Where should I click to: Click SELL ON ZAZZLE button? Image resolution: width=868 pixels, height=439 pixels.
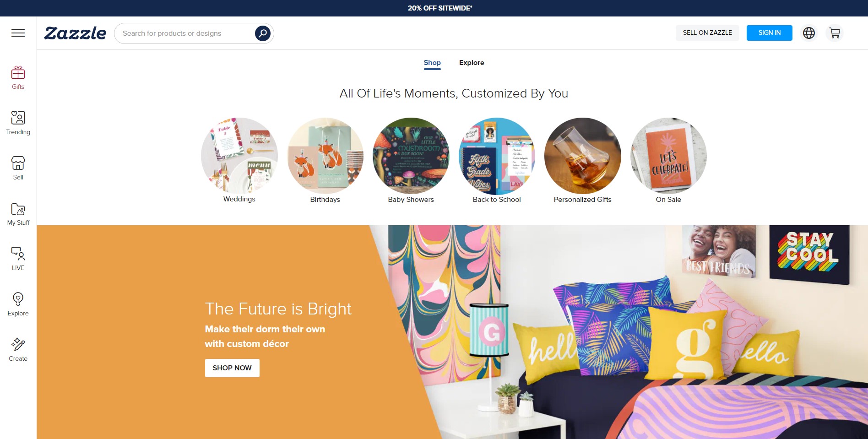coord(707,33)
